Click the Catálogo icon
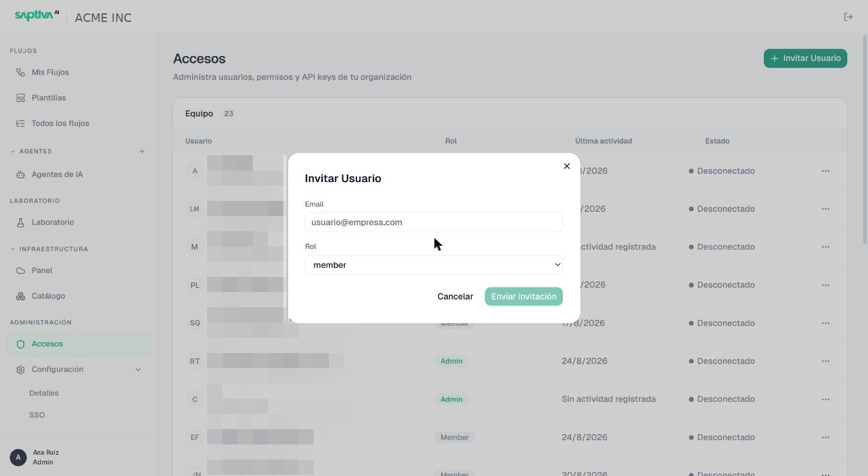The height and width of the screenshot is (476, 868). (x=21, y=296)
